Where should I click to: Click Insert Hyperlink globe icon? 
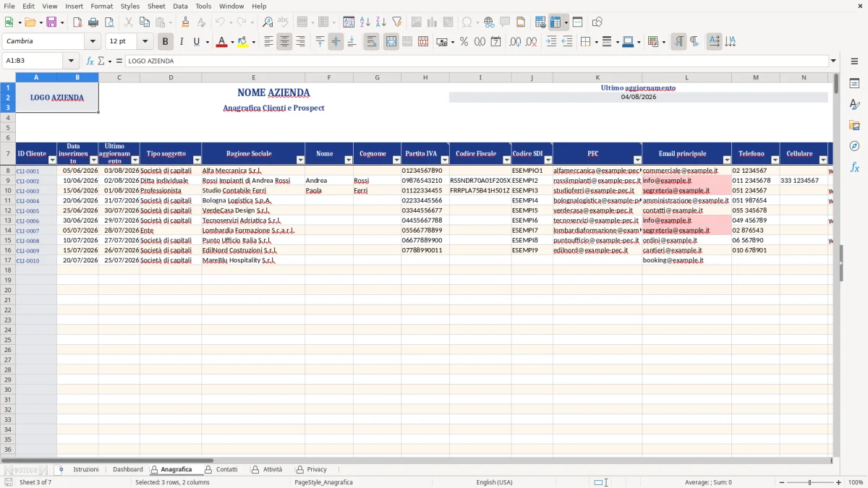coord(489,22)
